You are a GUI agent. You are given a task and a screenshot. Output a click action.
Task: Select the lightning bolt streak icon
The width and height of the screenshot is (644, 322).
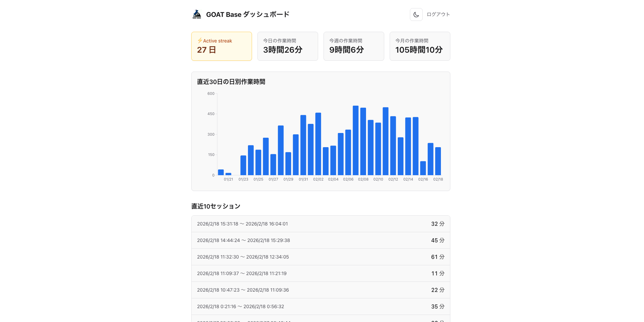[199, 40]
